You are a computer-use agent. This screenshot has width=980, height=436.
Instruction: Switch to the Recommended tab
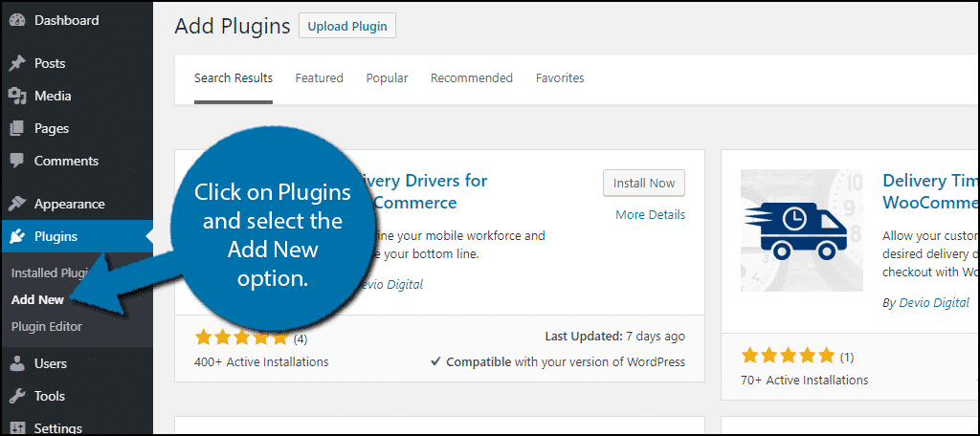(472, 78)
